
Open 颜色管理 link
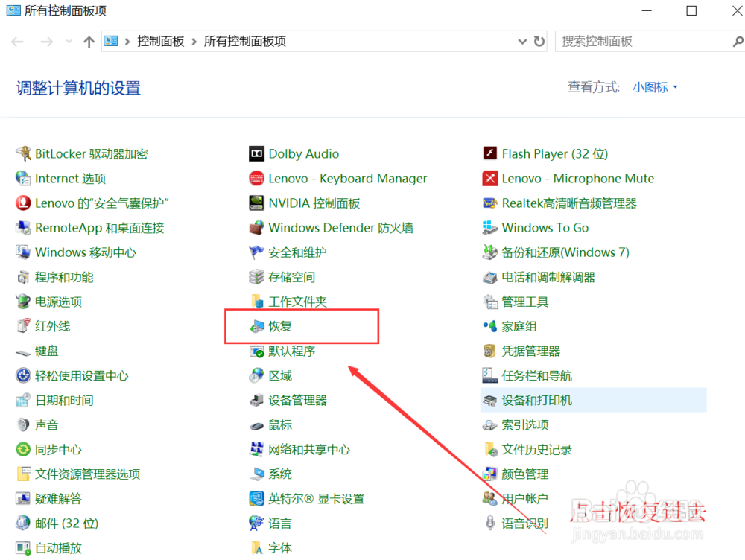[x=525, y=474]
